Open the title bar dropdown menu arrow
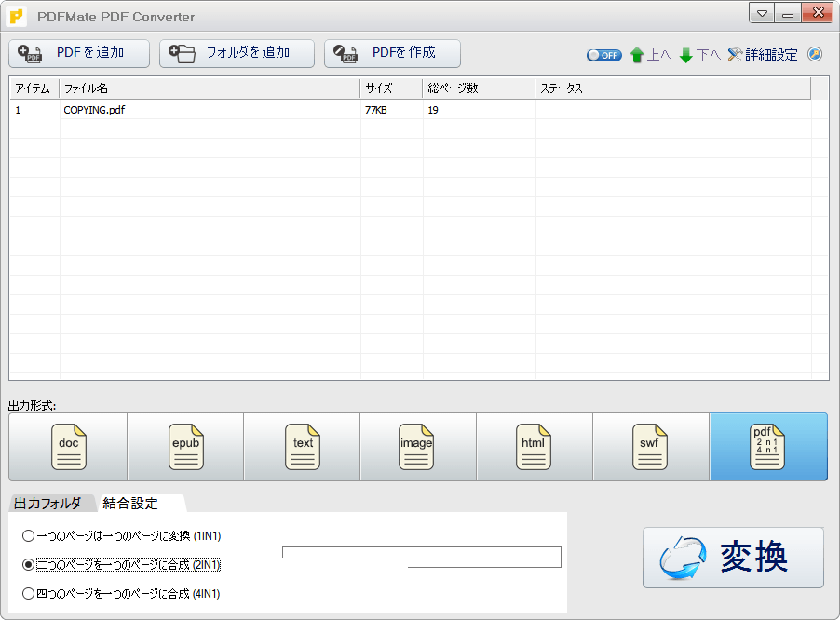Viewport: 840px width, 620px height. [x=762, y=13]
